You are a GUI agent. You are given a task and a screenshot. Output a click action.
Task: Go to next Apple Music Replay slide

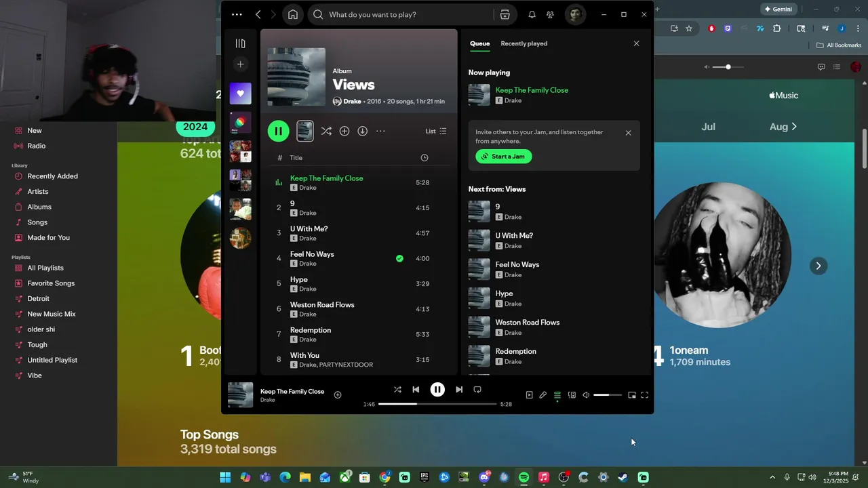tap(818, 266)
